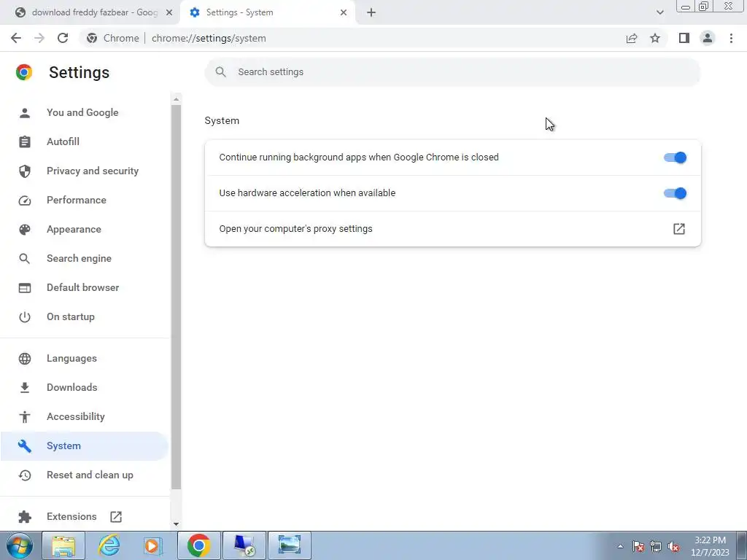
Task: Go to Accessibility settings
Action: pos(76,416)
